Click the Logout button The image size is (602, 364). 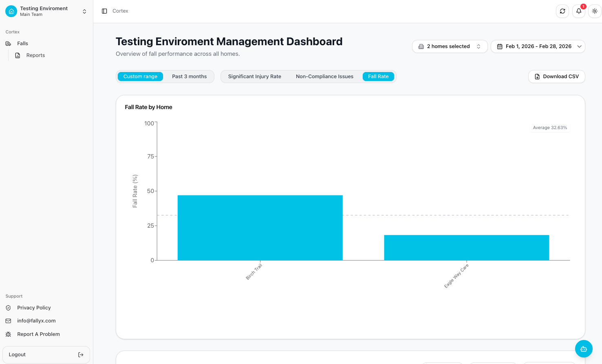46,355
